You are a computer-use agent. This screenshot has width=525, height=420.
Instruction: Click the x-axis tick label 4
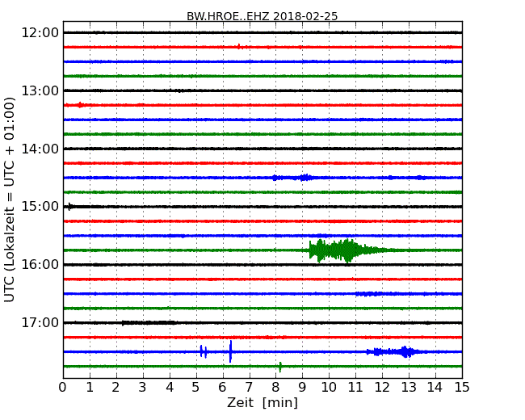pyautogui.click(x=170, y=388)
